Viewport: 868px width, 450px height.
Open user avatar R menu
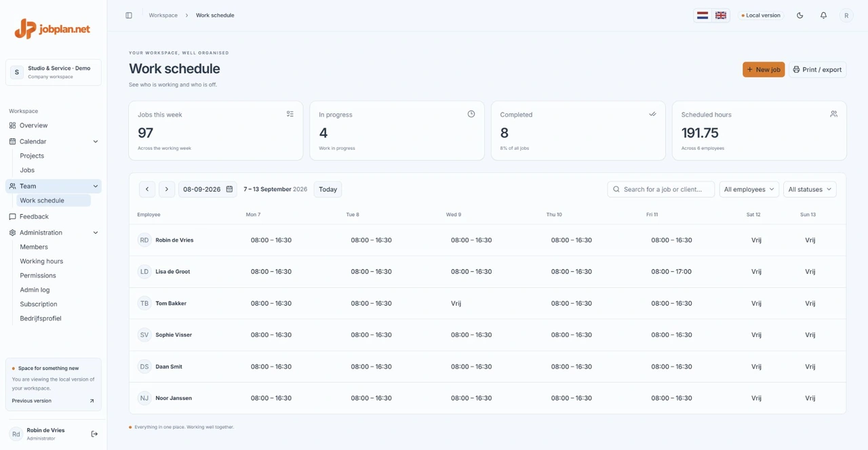click(846, 15)
